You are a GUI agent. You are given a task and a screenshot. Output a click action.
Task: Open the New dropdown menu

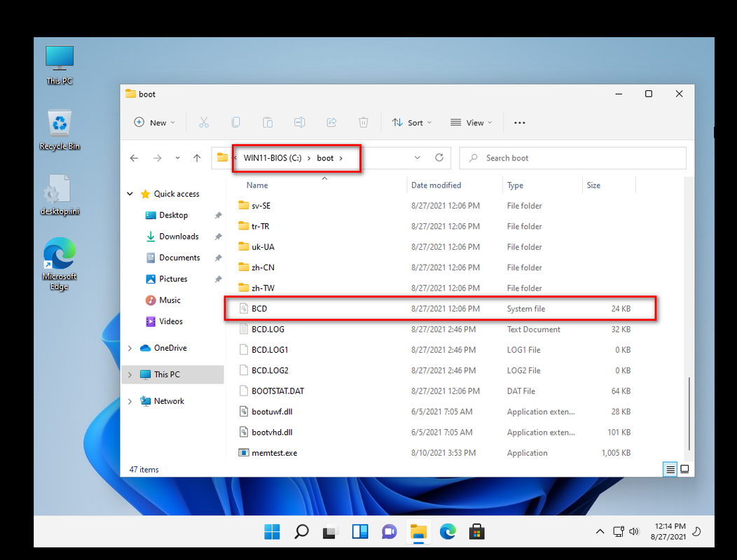155,122
